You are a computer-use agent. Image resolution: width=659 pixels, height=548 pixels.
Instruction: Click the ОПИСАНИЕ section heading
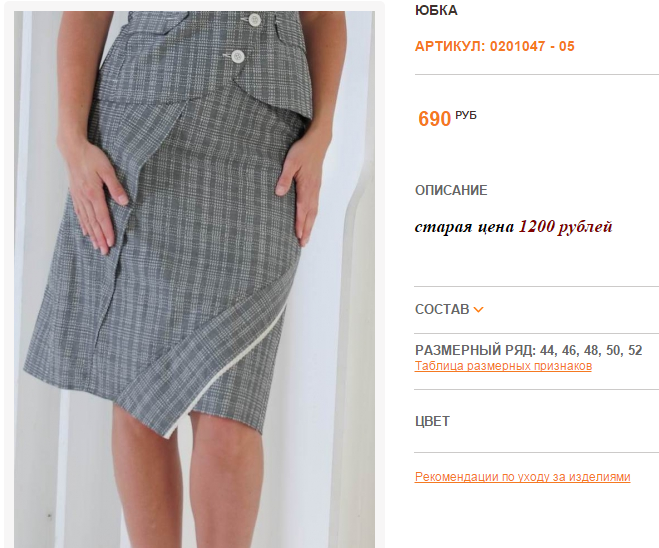451,190
